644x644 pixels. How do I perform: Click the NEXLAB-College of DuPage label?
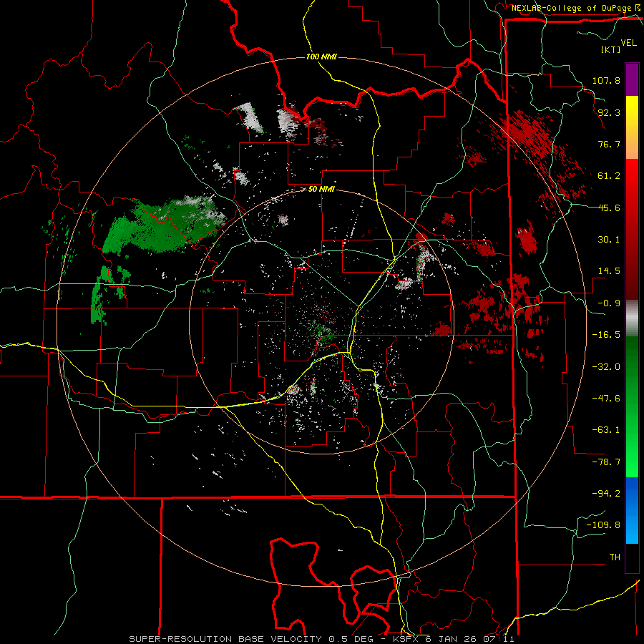pyautogui.click(x=572, y=8)
